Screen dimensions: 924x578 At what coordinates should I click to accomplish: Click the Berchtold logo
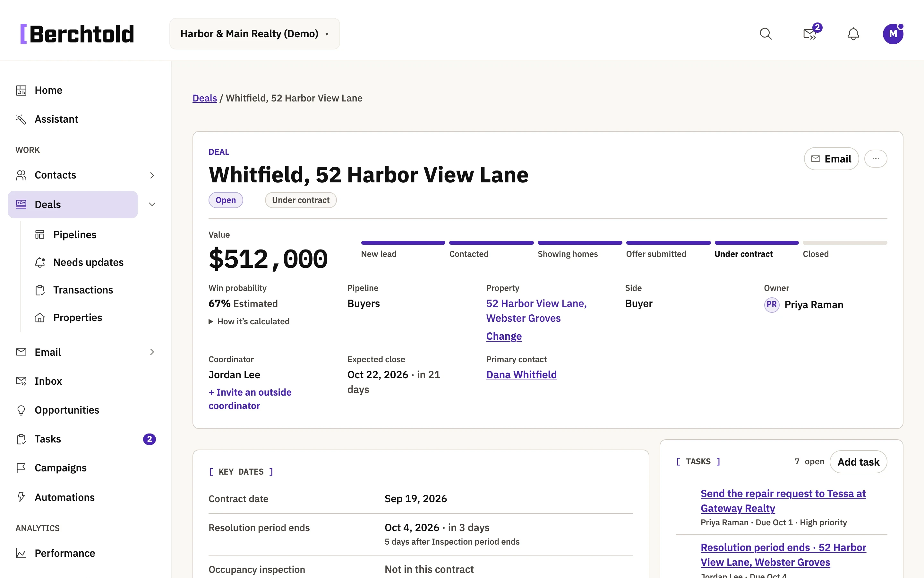[x=77, y=34]
